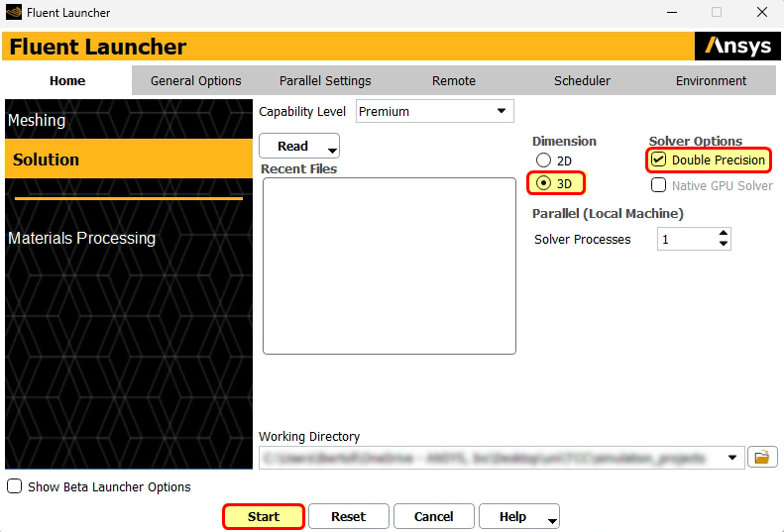Select the 2D dimension radio button

(x=543, y=160)
